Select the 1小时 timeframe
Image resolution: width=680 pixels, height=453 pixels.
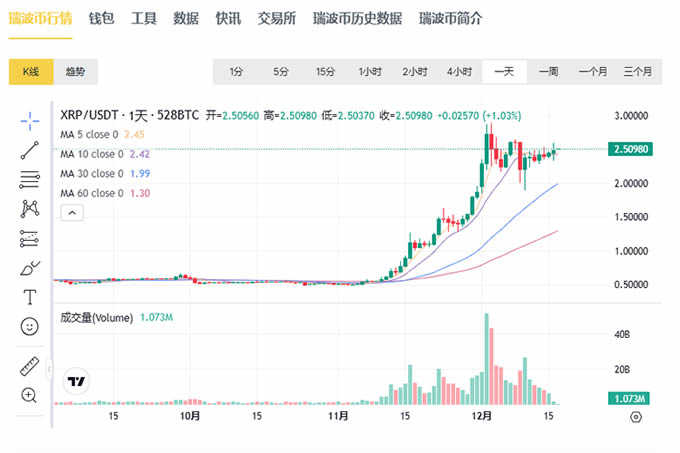tap(370, 72)
